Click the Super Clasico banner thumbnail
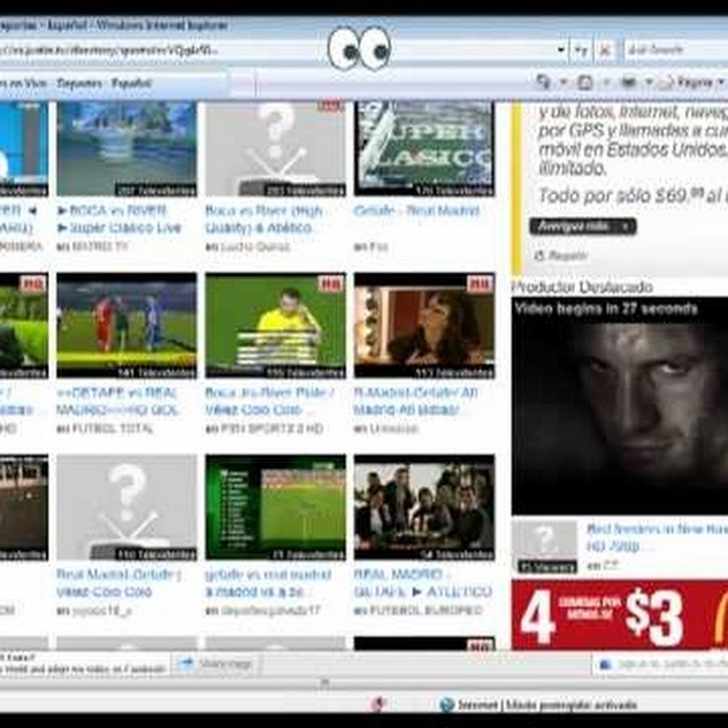This screenshot has height=728, width=728. pyautogui.click(x=424, y=147)
